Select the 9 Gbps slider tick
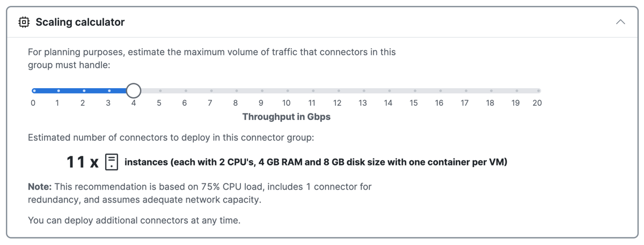Viewport: 644px width, 245px height. tap(262, 91)
